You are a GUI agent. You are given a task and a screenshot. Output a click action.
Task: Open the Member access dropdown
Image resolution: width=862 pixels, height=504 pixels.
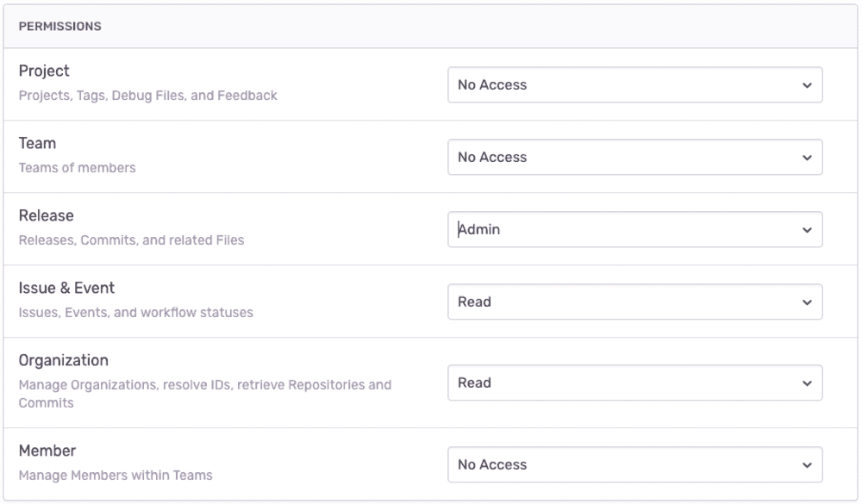(634, 464)
